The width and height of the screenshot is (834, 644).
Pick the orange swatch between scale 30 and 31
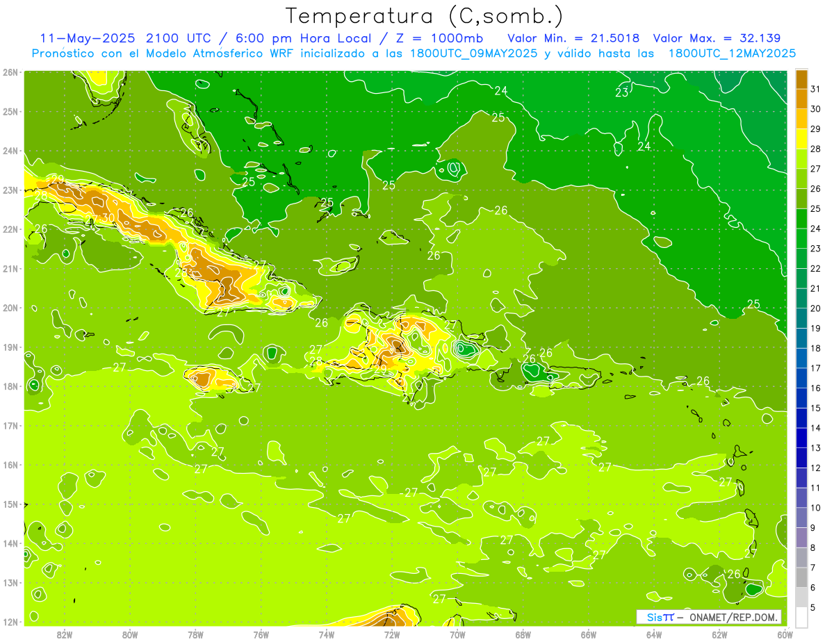[801, 99]
